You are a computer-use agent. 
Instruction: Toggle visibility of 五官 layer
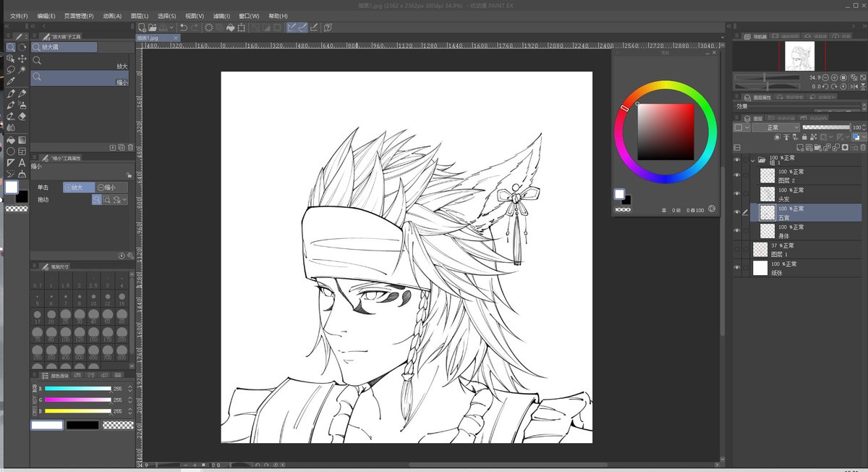click(737, 212)
